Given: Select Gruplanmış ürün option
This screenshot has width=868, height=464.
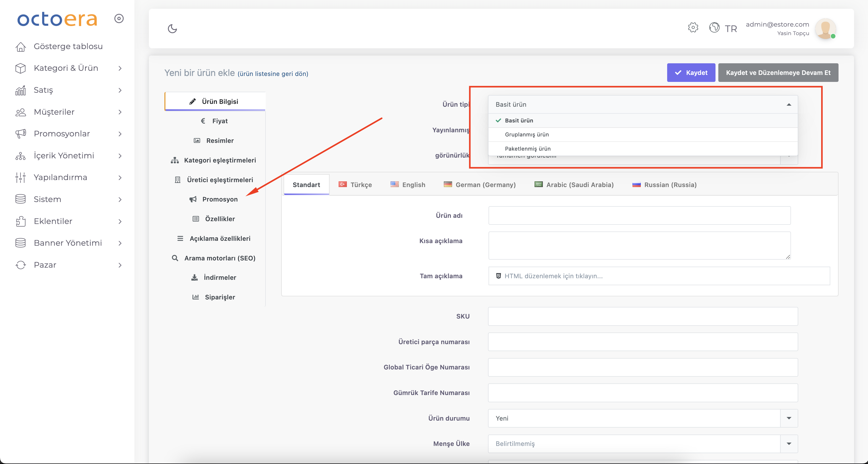Looking at the screenshot, I should click(x=527, y=134).
